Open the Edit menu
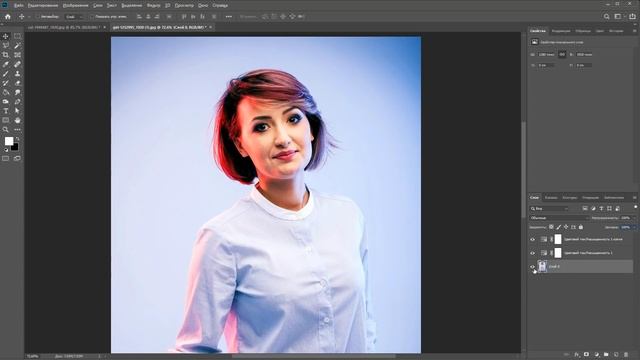Screen dimensions: 640x360 (x=43, y=6)
